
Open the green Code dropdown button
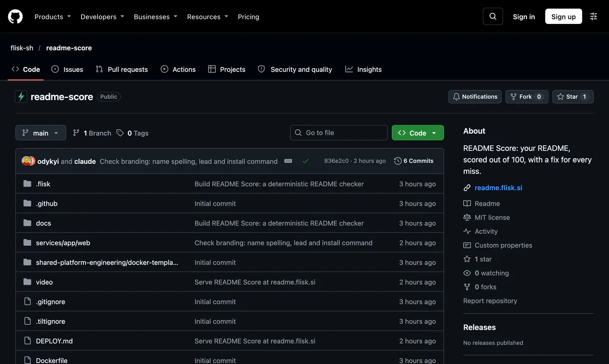pyautogui.click(x=418, y=133)
